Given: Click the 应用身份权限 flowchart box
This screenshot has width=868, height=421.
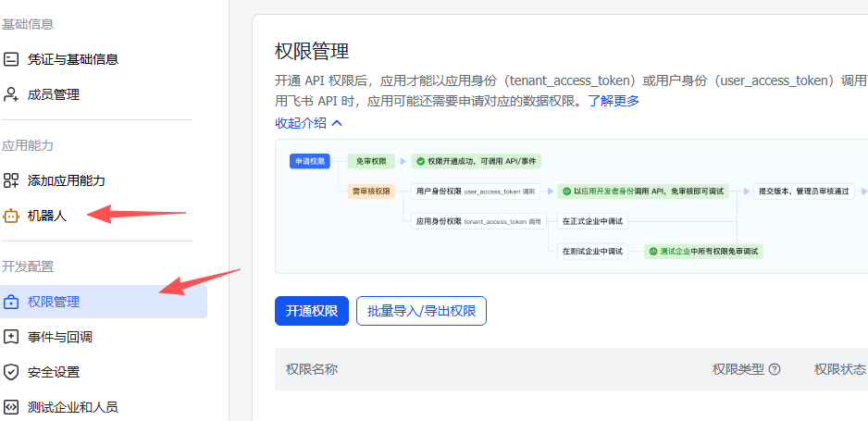Looking at the screenshot, I should 478,222.
